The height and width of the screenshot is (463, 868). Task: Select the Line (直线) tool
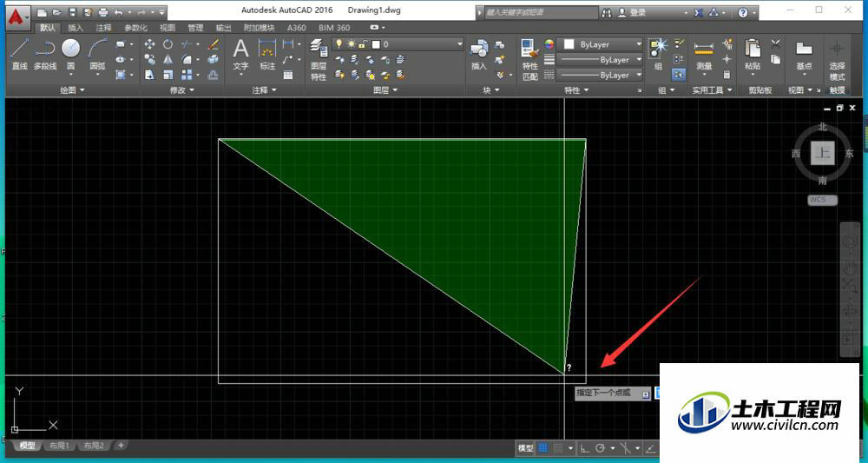point(19,55)
